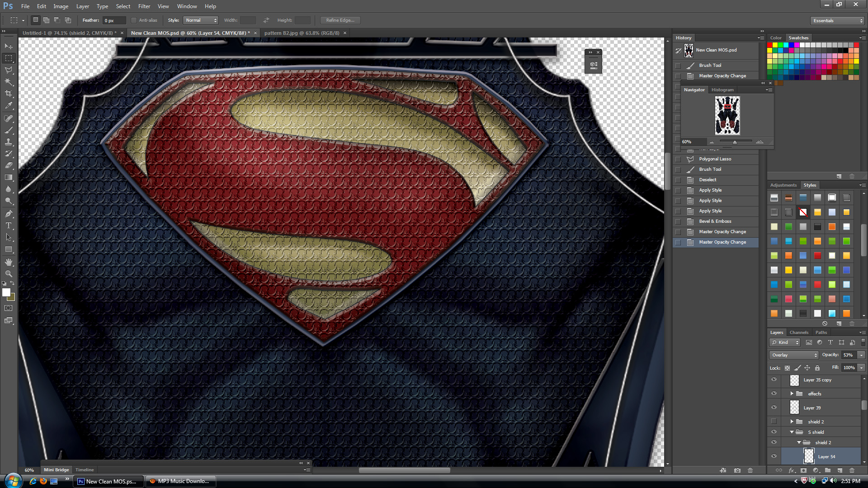Create a new group in Layers panel
Image resolution: width=868 pixels, height=488 pixels.
[x=827, y=470]
